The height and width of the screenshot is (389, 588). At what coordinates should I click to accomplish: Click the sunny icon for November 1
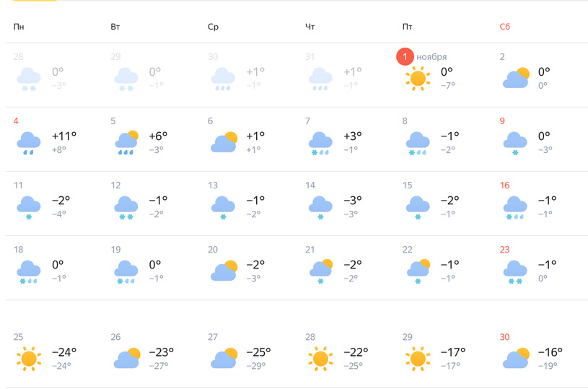(418, 79)
